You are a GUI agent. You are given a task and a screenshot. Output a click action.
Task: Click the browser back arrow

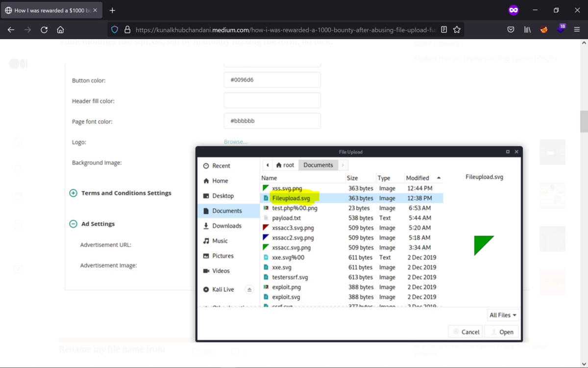pos(11,30)
